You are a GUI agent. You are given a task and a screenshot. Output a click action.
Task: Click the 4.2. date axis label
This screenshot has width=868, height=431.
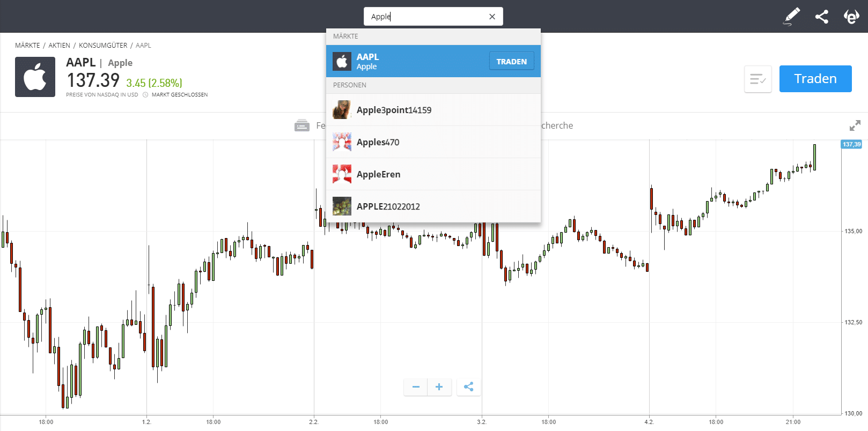pos(649,422)
